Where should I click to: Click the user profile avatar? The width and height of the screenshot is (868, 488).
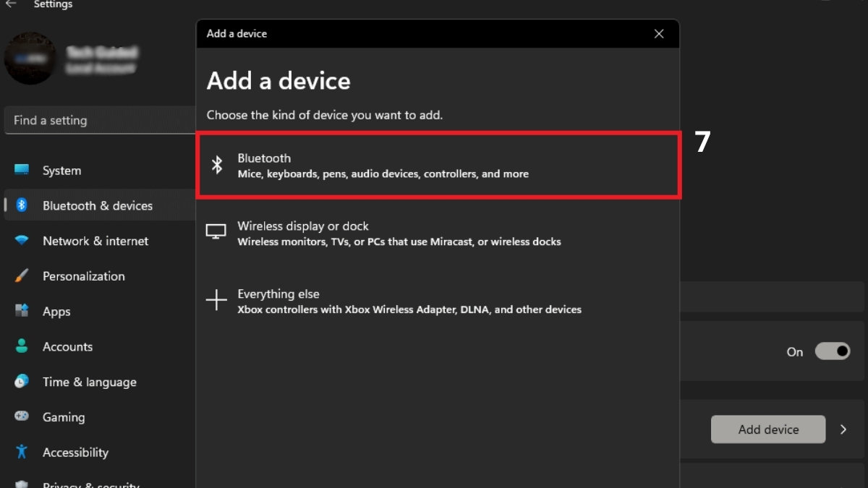30,59
